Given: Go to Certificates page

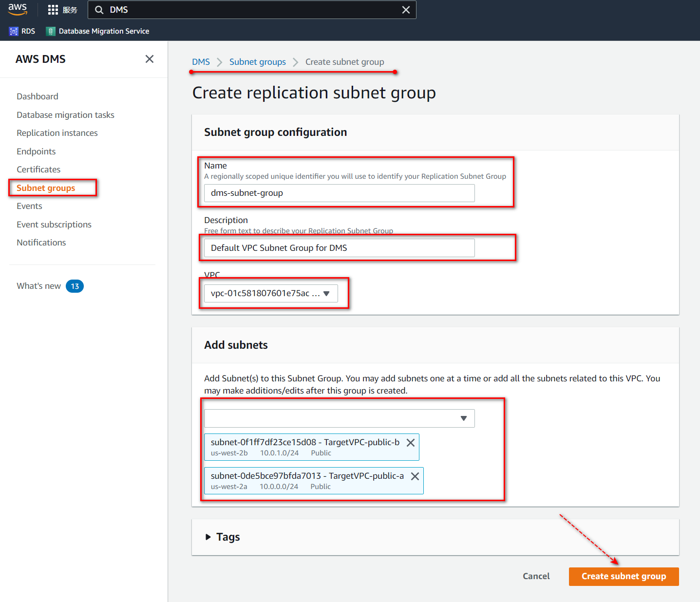Looking at the screenshot, I should coord(38,169).
